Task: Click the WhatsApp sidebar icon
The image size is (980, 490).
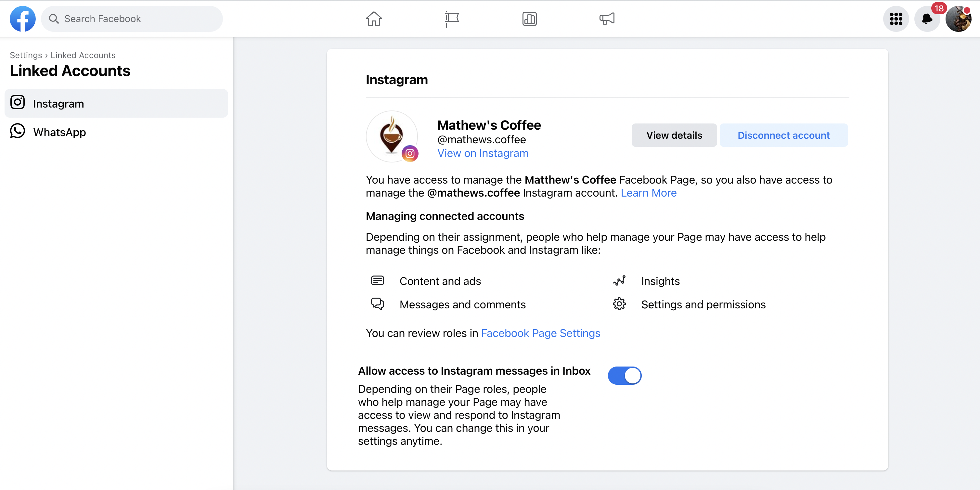Action: [x=18, y=131]
